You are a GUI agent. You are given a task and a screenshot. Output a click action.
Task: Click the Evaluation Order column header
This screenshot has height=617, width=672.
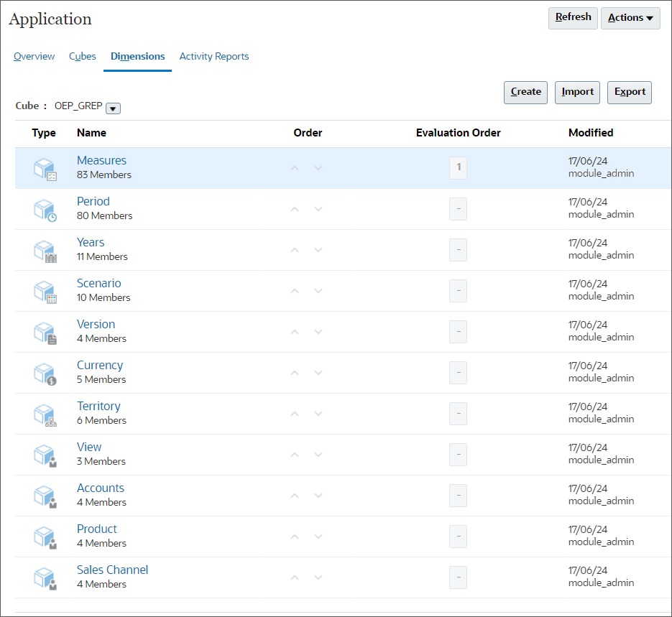click(458, 133)
